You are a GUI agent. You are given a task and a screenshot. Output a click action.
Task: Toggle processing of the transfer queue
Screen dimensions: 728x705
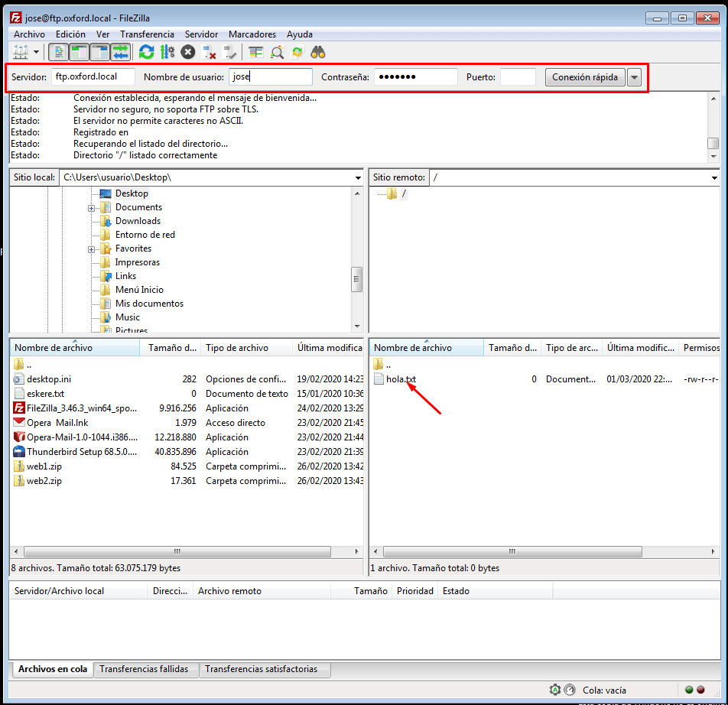[x=167, y=52]
